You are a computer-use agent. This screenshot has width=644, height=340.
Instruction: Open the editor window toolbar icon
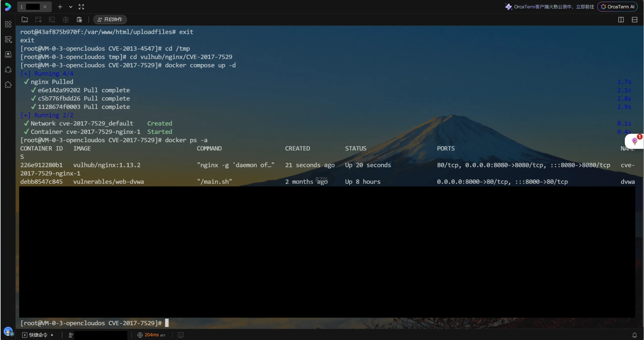(38, 19)
